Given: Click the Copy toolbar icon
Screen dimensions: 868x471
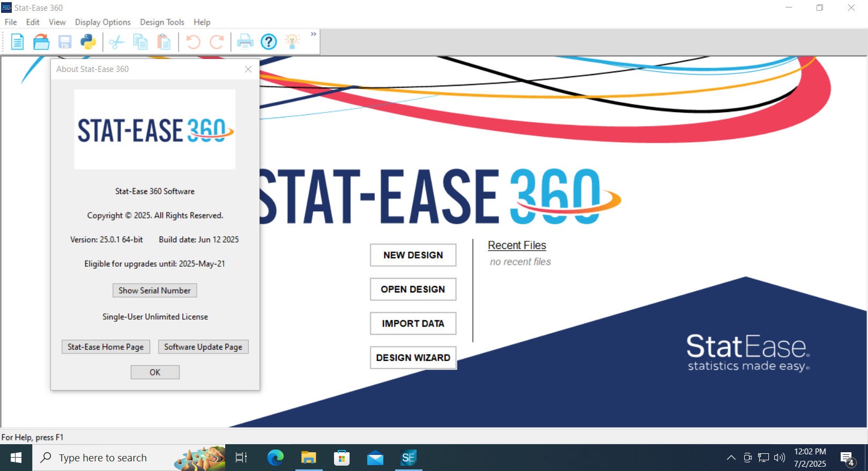Looking at the screenshot, I should tap(140, 41).
